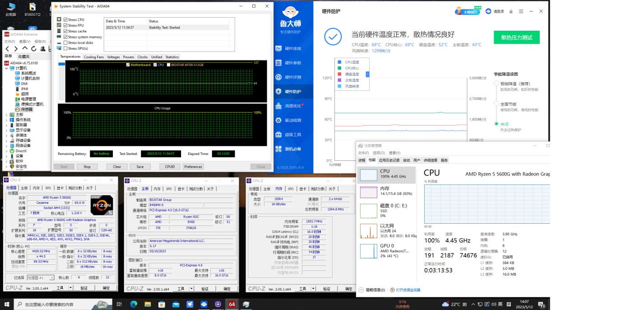The width and height of the screenshot is (644, 310).
Task: Open 超级工具 in the Ludashi sidebar
Action: click(x=292, y=135)
